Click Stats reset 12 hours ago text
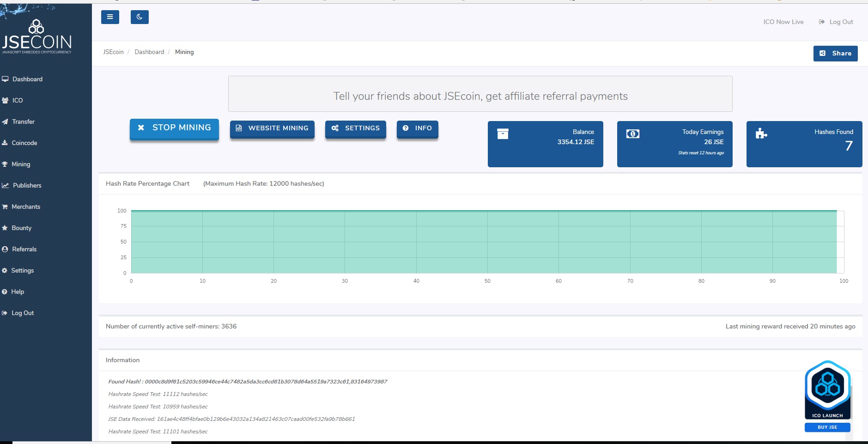This screenshot has height=444, width=868. coord(701,153)
